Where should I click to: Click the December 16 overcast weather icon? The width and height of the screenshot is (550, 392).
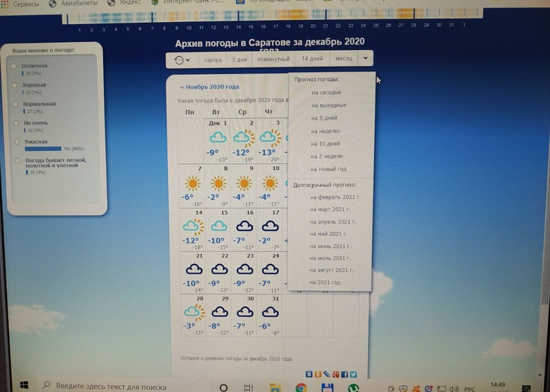coord(245,226)
